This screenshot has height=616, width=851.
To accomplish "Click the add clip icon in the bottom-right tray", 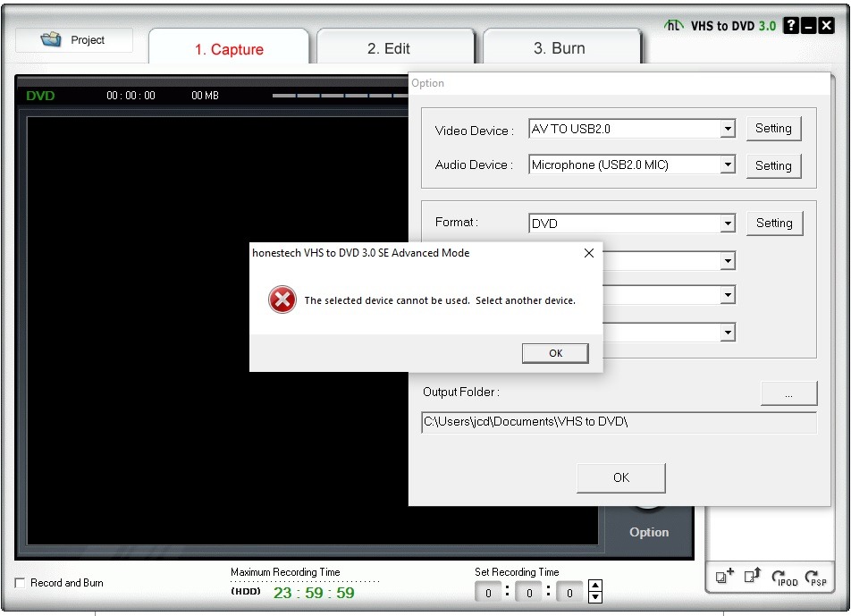I will (725, 576).
